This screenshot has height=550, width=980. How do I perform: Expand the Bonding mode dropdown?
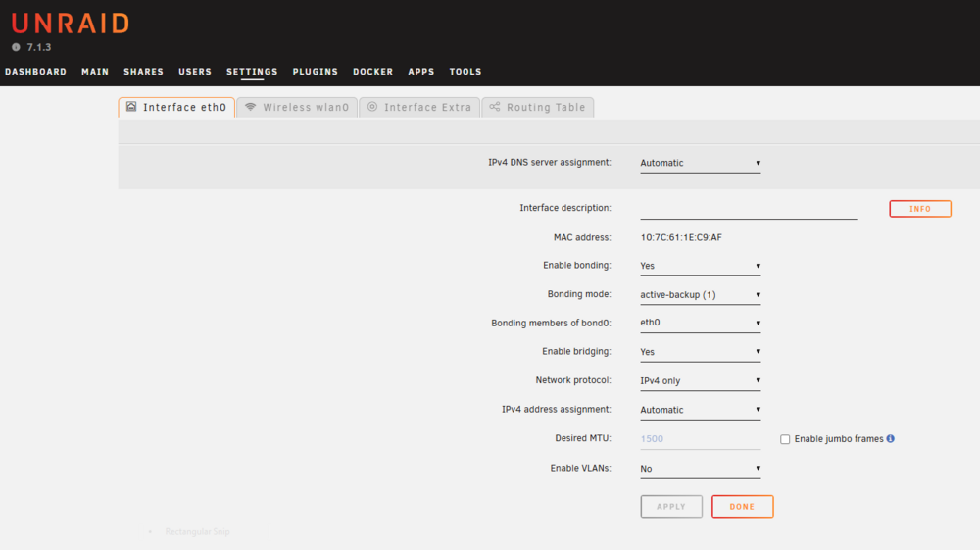tap(700, 295)
